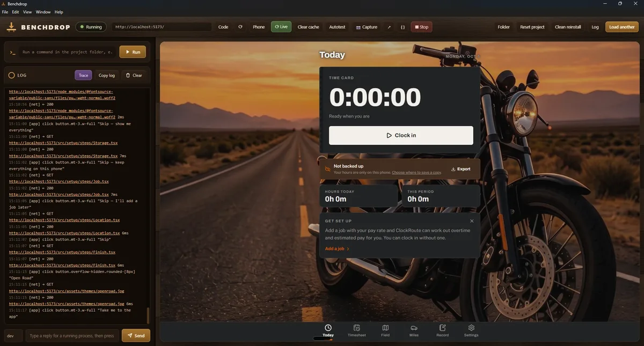The image size is (644, 346).
Task: Click the Export button
Action: pos(461,169)
